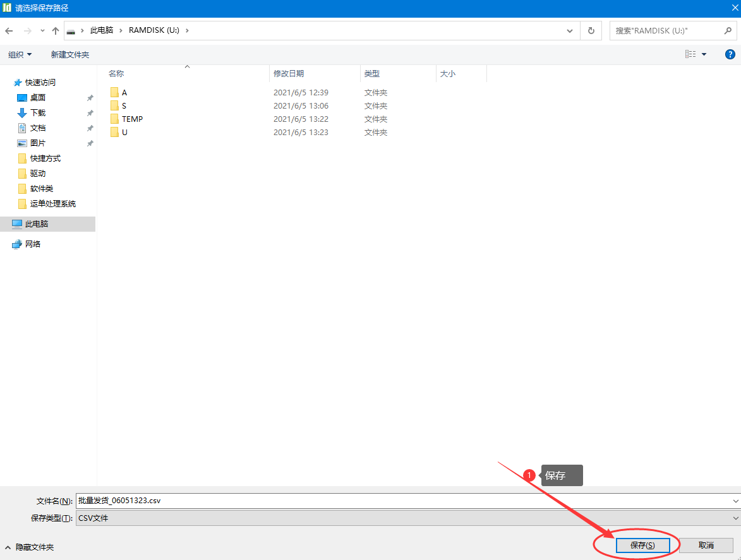Viewport: 741px width, 560px height.
Task: Expand the Organize dropdown menu
Action: coord(20,55)
